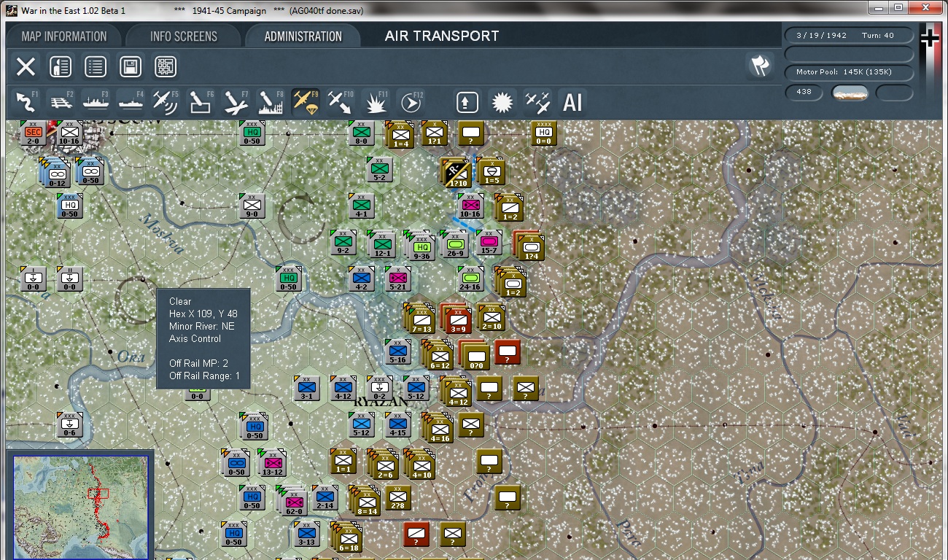Click the grid pattern icon after the save icon
This screenshot has width=948, height=560.
[166, 67]
